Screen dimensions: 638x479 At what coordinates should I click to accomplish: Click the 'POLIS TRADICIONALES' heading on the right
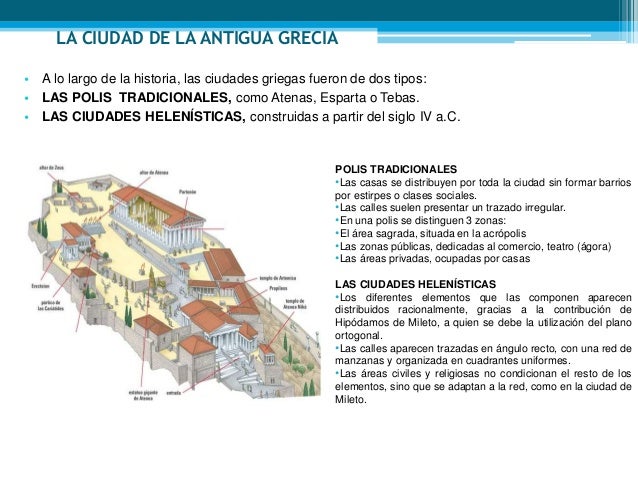[x=396, y=169]
